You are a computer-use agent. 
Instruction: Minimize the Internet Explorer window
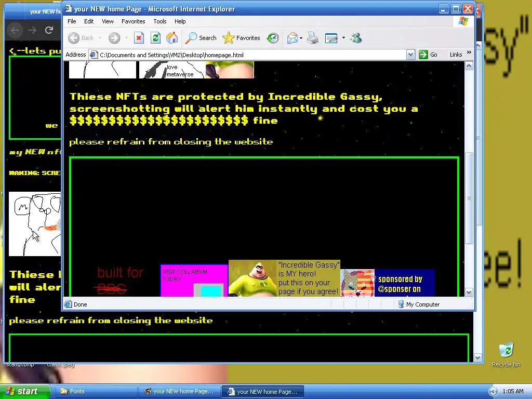click(443, 9)
